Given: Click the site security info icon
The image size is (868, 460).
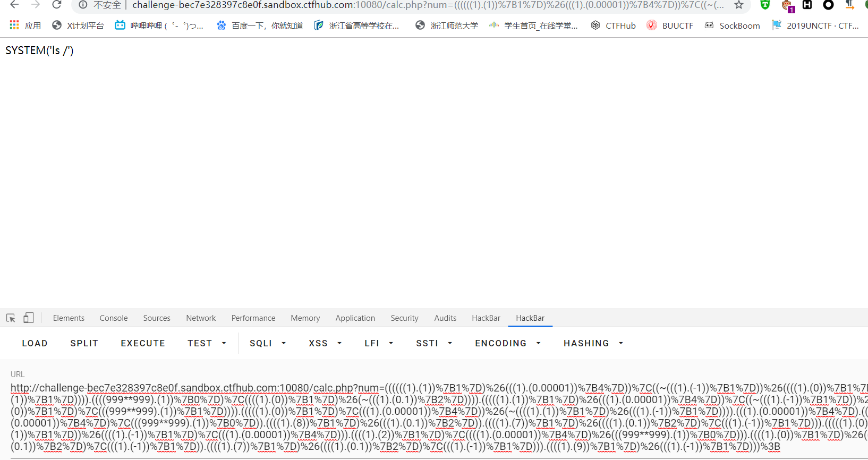Looking at the screenshot, I should (83, 5).
